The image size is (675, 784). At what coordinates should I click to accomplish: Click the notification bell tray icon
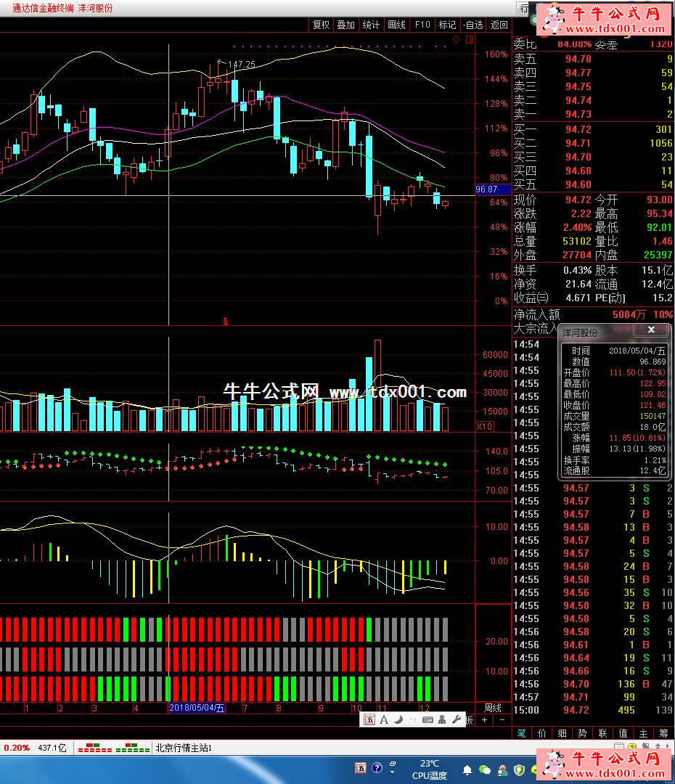click(468, 769)
